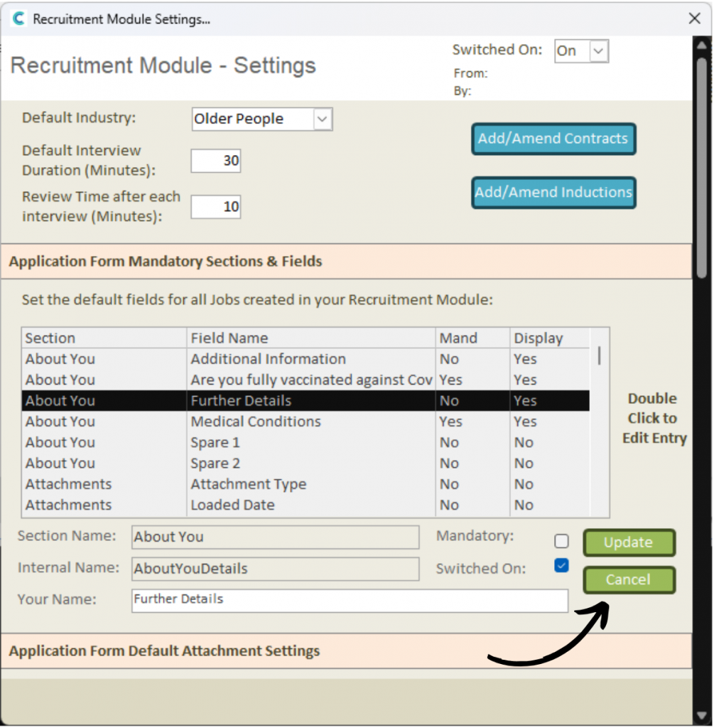This screenshot has width=714, height=728.
Task: Click the green Update button
Action: point(629,542)
